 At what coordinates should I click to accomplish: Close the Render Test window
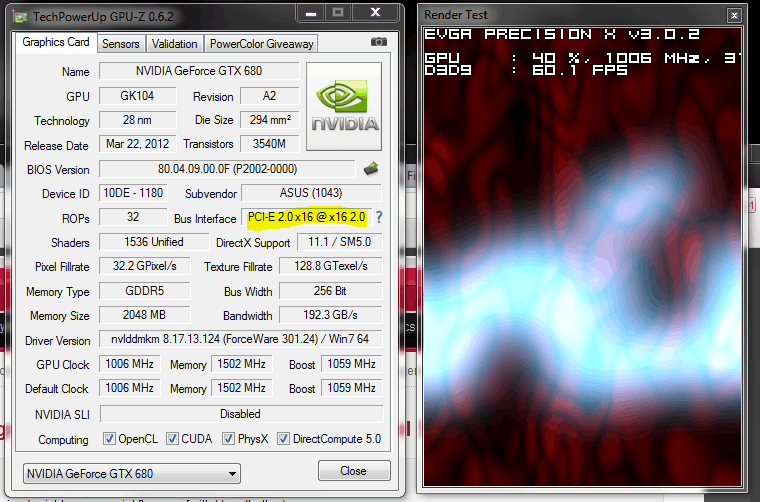(x=734, y=16)
